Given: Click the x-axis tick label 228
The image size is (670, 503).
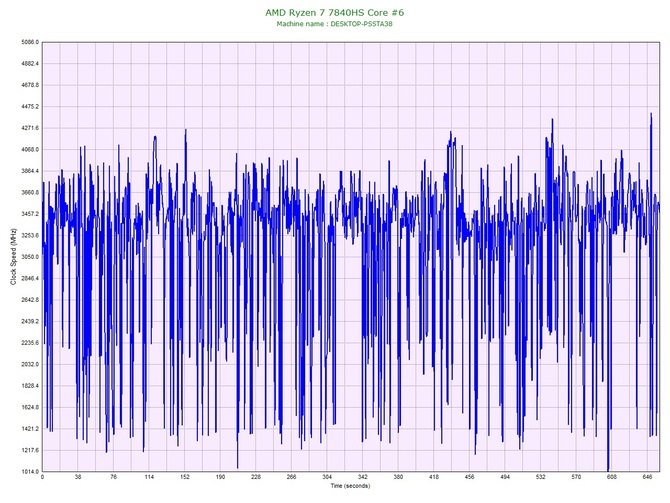Looking at the screenshot, I should (256, 477).
